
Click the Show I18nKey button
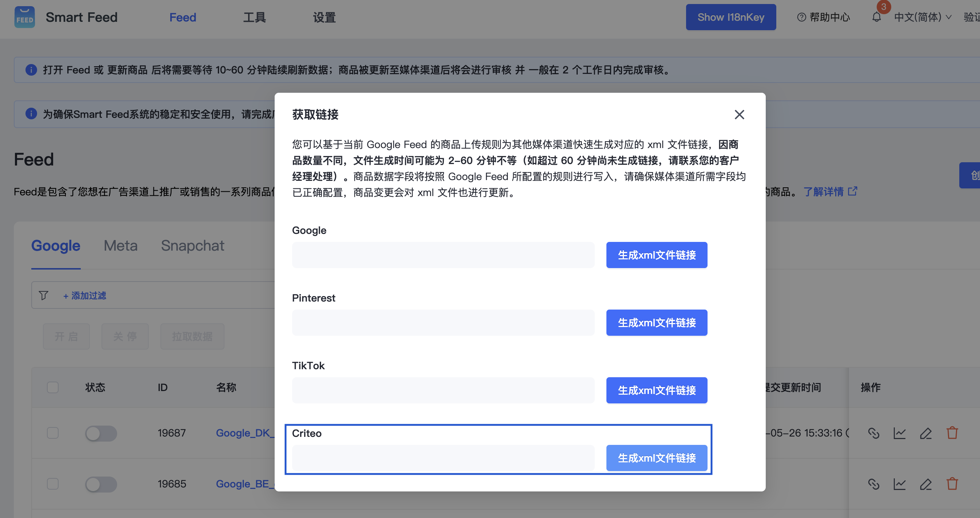(731, 17)
